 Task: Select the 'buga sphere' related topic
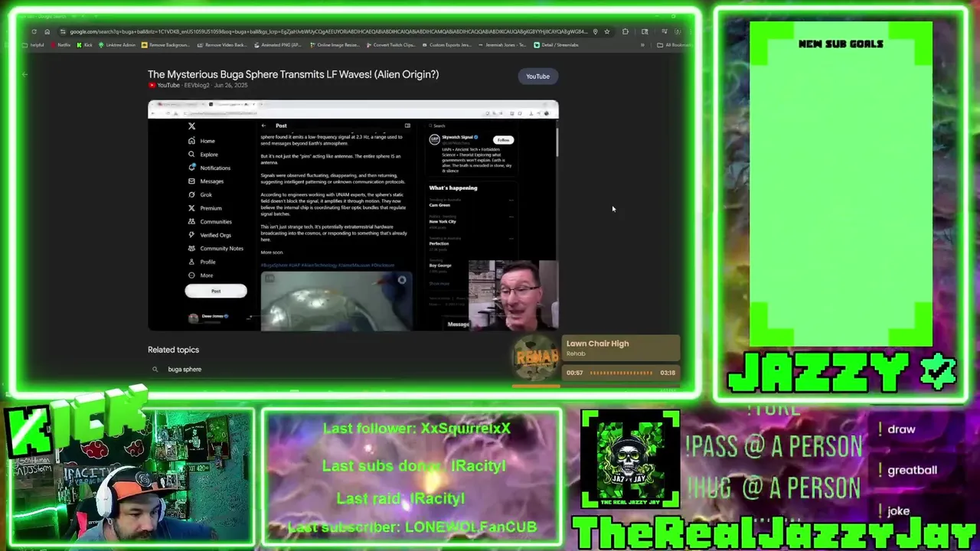pyautogui.click(x=185, y=369)
